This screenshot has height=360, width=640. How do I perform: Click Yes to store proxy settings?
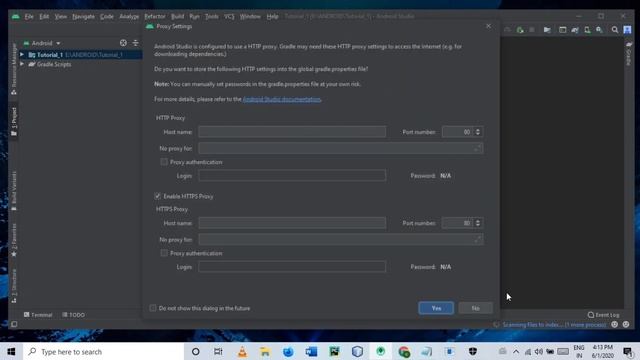tap(436, 308)
